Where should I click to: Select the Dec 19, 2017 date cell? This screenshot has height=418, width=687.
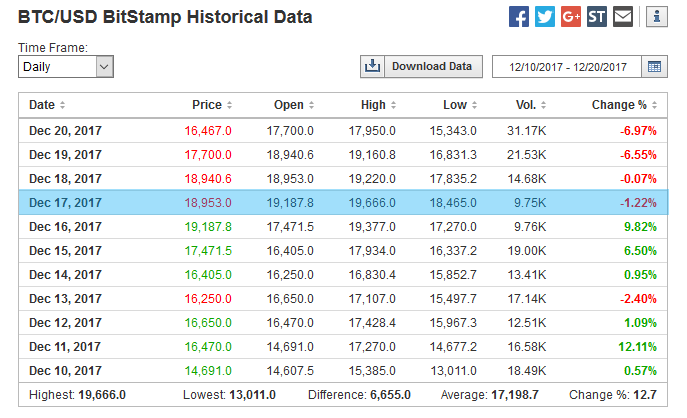click(x=65, y=155)
